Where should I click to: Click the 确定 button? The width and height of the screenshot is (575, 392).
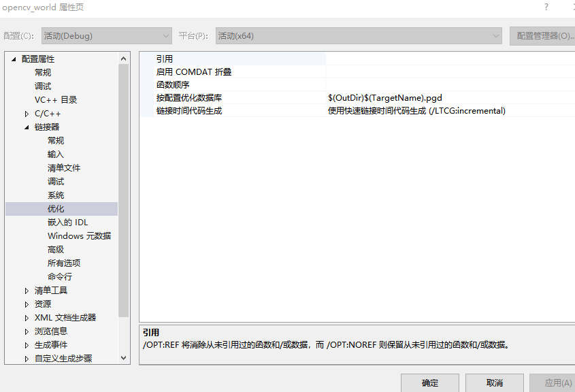pos(430,383)
